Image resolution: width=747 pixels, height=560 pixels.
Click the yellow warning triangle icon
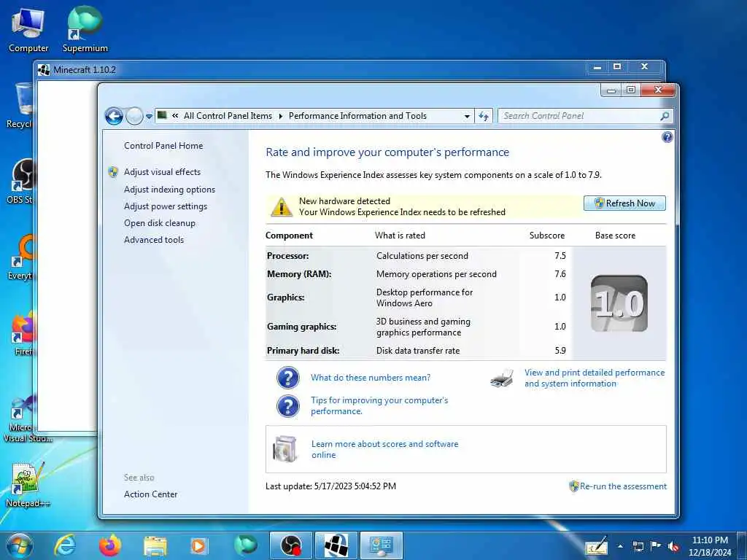pyautogui.click(x=282, y=207)
